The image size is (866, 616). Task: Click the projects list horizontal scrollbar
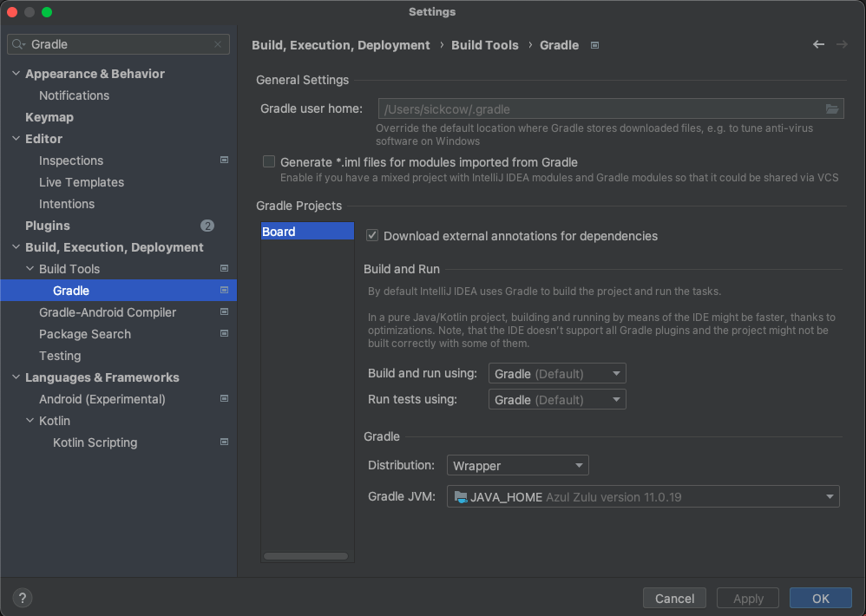[x=306, y=556]
